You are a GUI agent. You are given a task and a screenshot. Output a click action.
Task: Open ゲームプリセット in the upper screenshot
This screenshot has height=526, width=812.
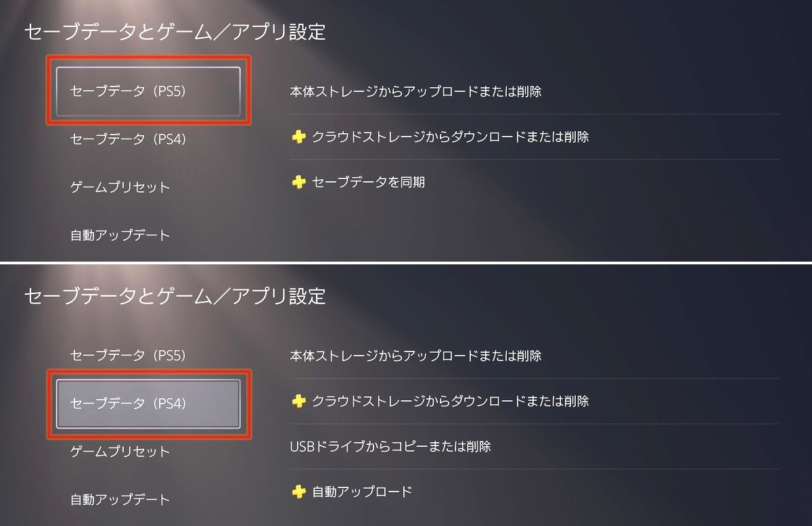coord(120,187)
